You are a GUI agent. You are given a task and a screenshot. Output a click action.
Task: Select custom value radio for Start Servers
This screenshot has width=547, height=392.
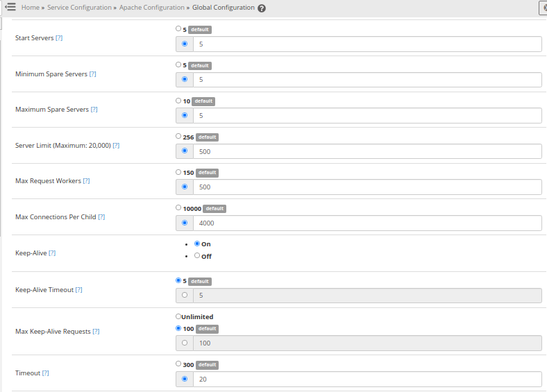click(x=185, y=44)
